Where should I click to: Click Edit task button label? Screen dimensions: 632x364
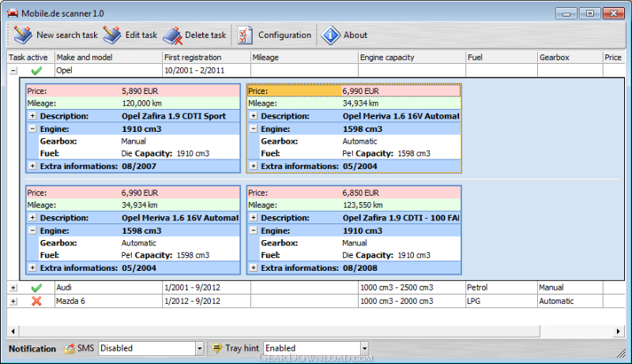click(141, 35)
